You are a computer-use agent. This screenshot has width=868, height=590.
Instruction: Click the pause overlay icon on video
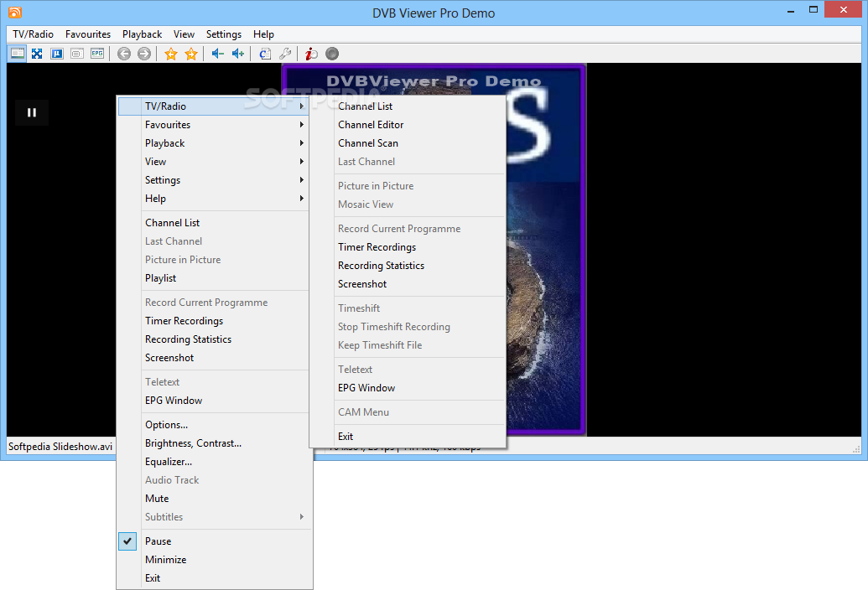(32, 113)
